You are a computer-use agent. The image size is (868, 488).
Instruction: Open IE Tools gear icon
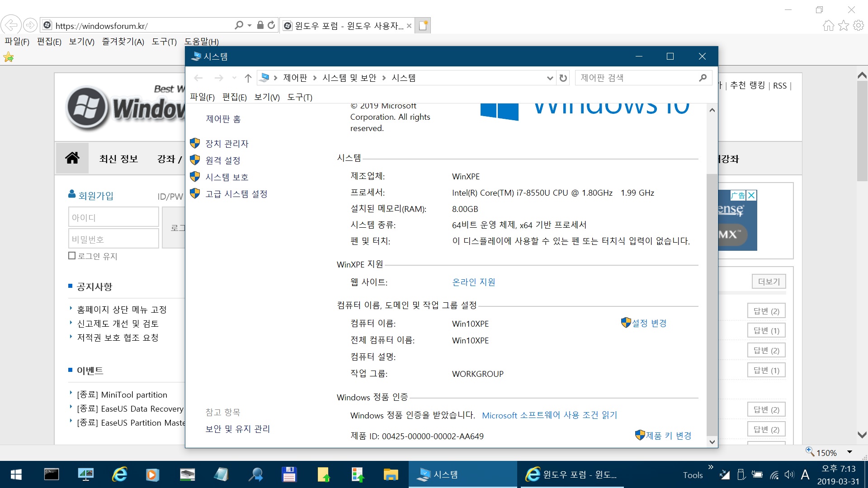[859, 25]
